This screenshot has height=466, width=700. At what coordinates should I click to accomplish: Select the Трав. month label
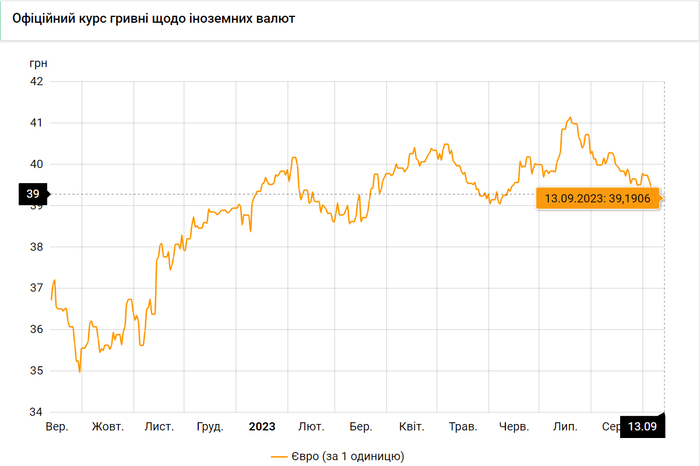[x=463, y=427]
